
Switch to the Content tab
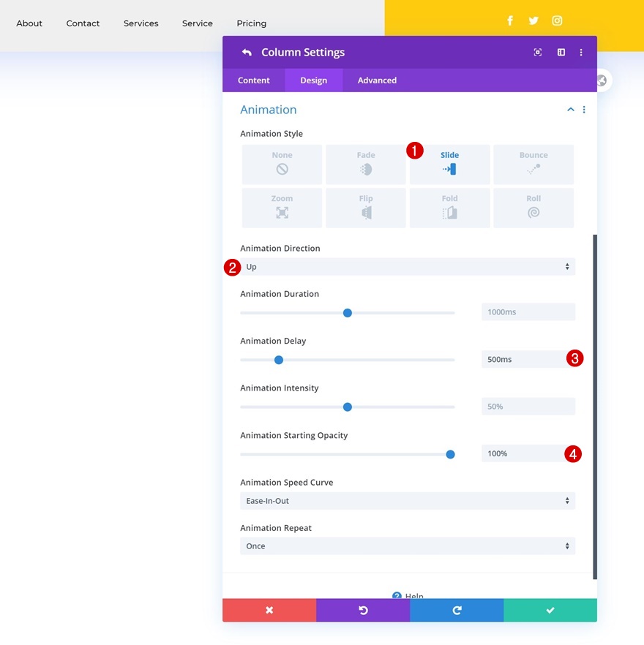[x=254, y=80]
